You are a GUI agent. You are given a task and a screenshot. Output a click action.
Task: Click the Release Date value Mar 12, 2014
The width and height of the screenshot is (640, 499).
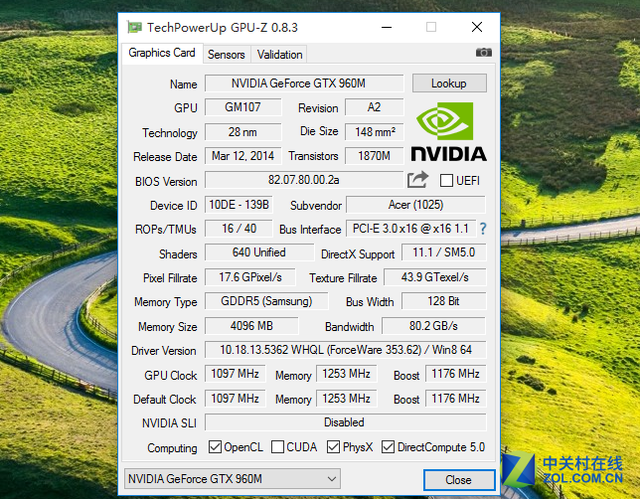tap(243, 156)
